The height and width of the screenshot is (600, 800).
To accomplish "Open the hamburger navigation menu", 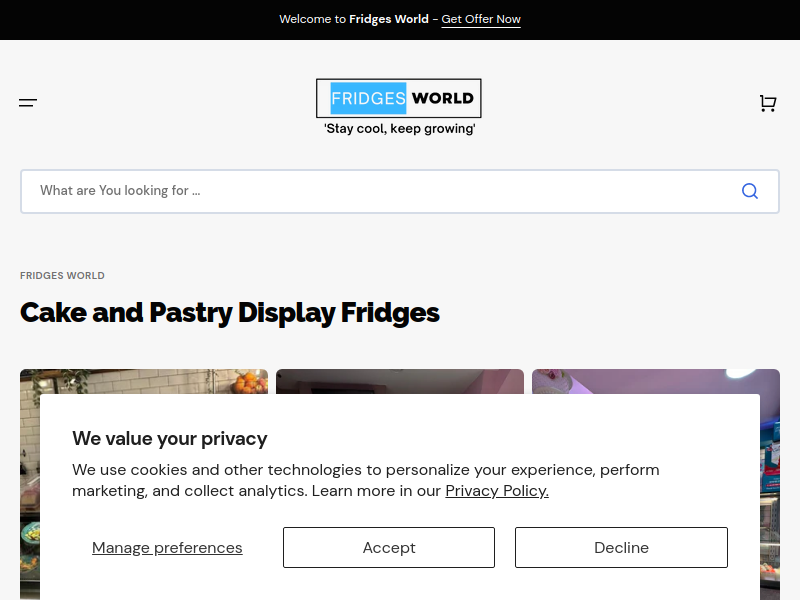I will (28, 103).
